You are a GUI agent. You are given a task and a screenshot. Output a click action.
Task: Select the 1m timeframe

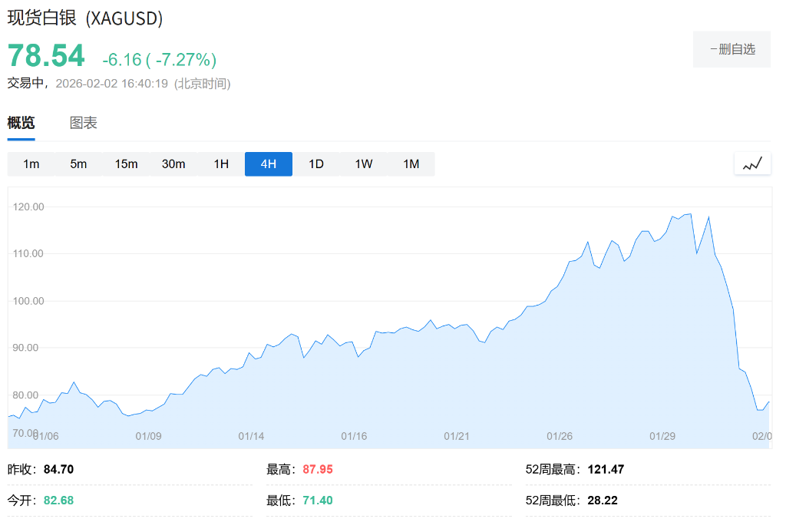pyautogui.click(x=31, y=164)
